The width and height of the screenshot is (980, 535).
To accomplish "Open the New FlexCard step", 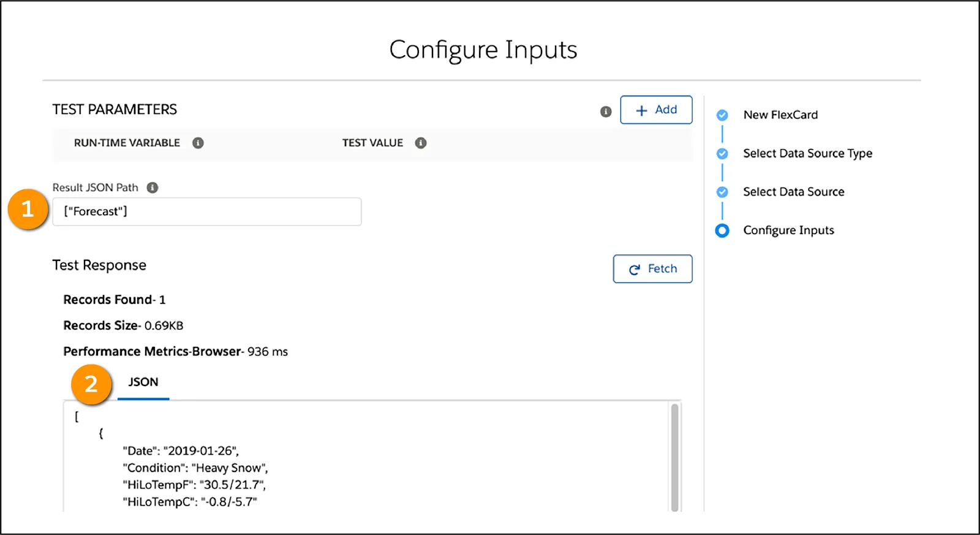I will tap(780, 115).
